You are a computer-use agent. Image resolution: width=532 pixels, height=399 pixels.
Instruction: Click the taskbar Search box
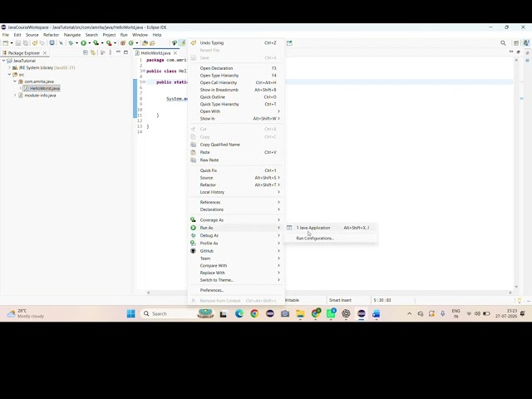pos(176,314)
